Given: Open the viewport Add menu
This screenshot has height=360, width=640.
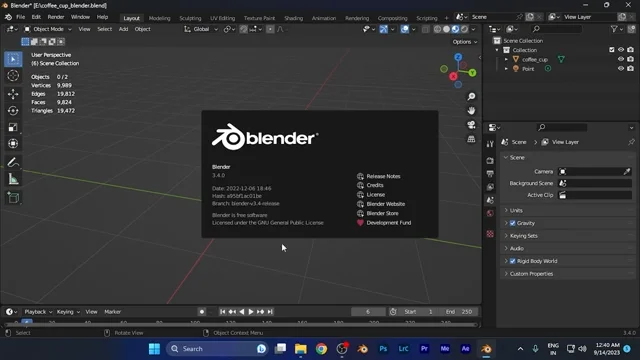Looking at the screenshot, I should point(123,29).
